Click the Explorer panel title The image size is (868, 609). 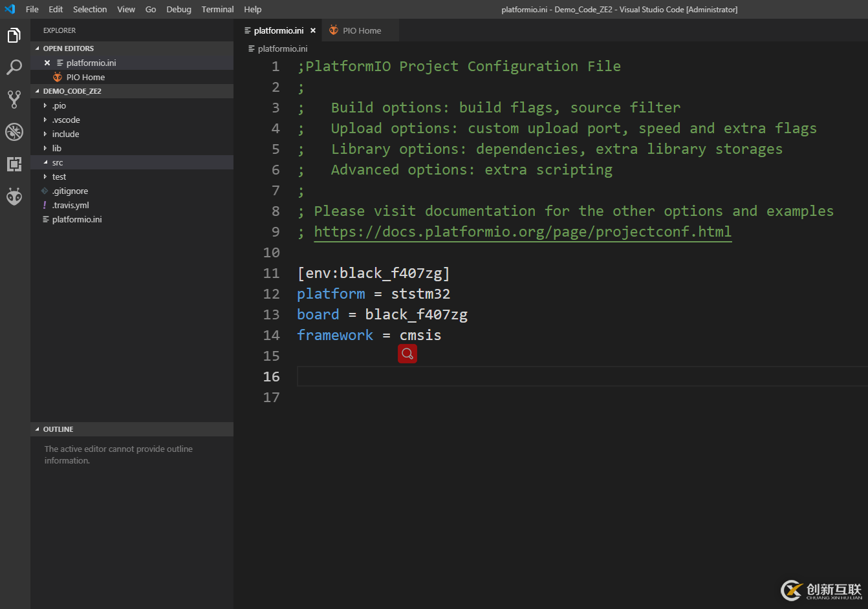coord(60,30)
